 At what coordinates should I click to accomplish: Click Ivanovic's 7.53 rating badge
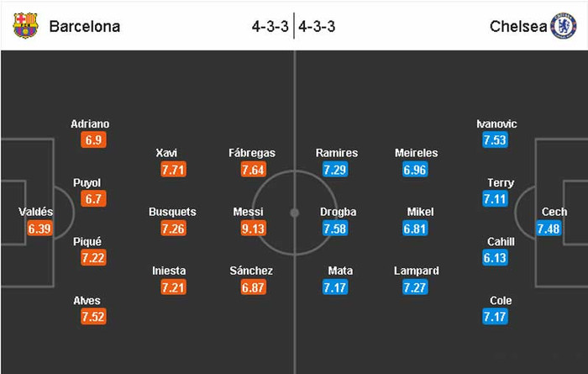[x=495, y=140]
